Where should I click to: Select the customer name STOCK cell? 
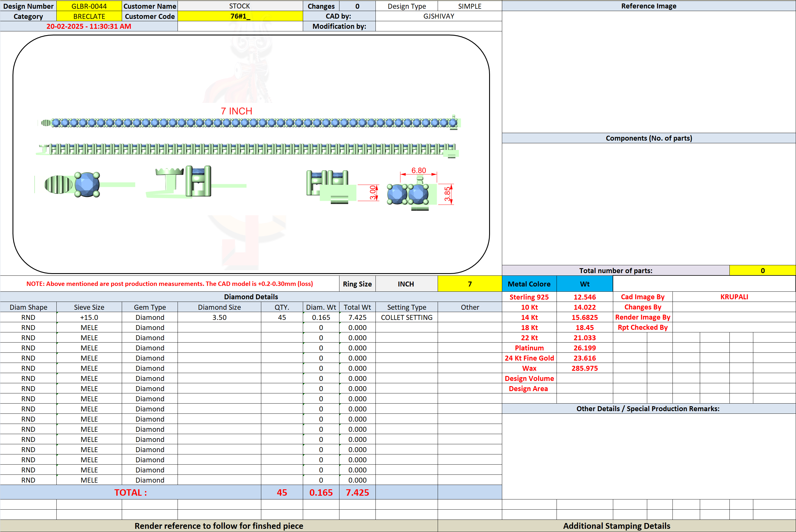240,6
